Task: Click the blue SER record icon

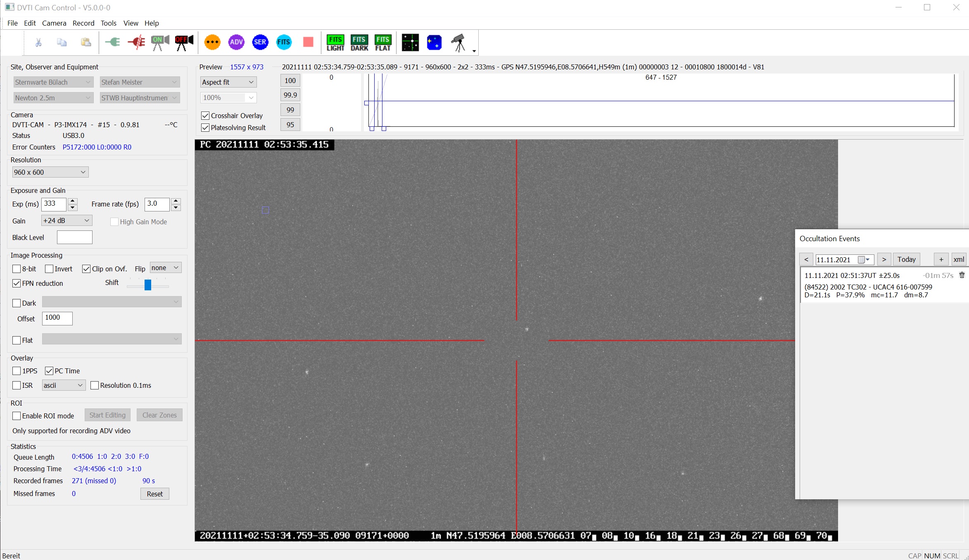Action: click(x=260, y=42)
